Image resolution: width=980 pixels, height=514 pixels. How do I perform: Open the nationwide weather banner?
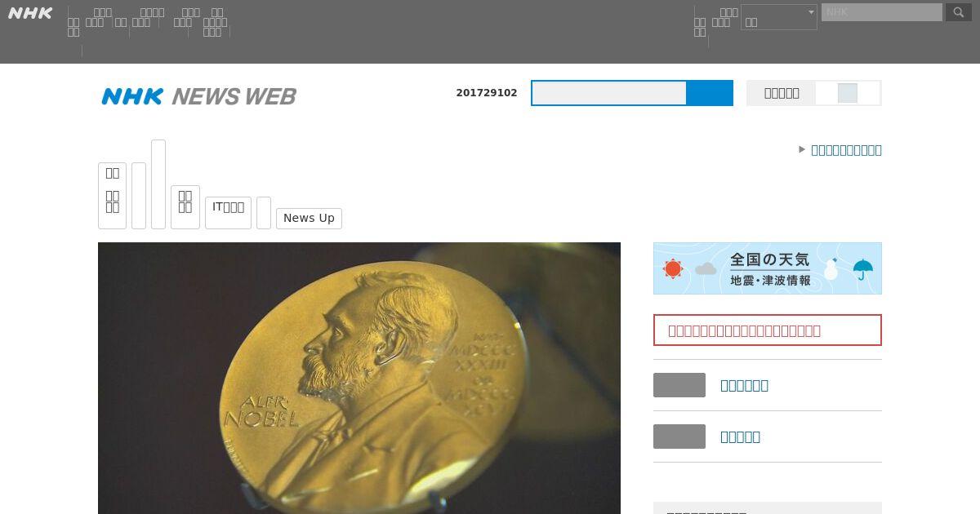pos(768,268)
